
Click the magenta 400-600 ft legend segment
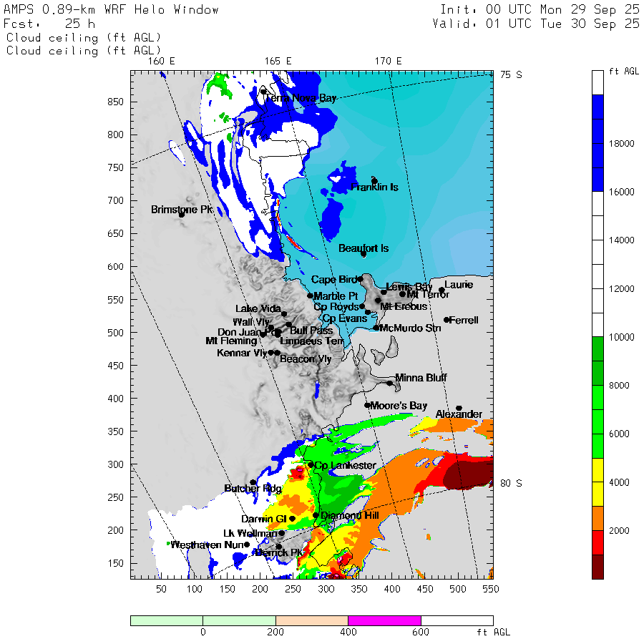[x=384, y=620]
